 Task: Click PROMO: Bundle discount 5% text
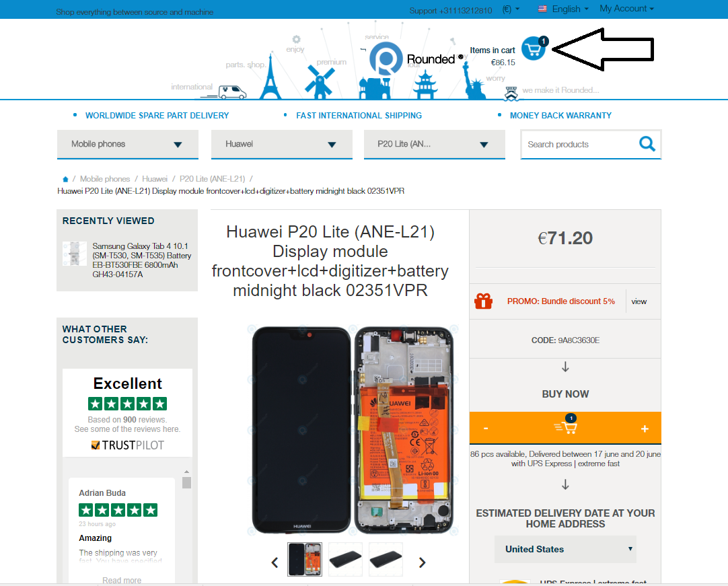click(561, 301)
